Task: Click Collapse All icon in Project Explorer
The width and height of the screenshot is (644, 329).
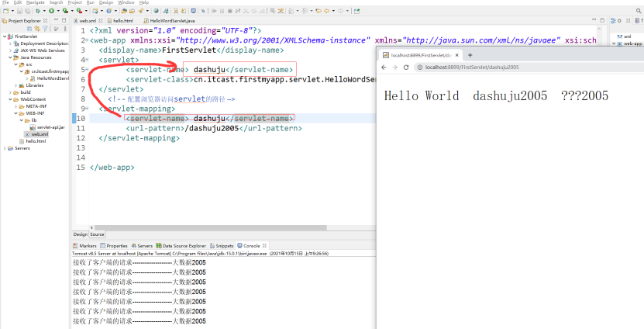Action: click(x=29, y=29)
